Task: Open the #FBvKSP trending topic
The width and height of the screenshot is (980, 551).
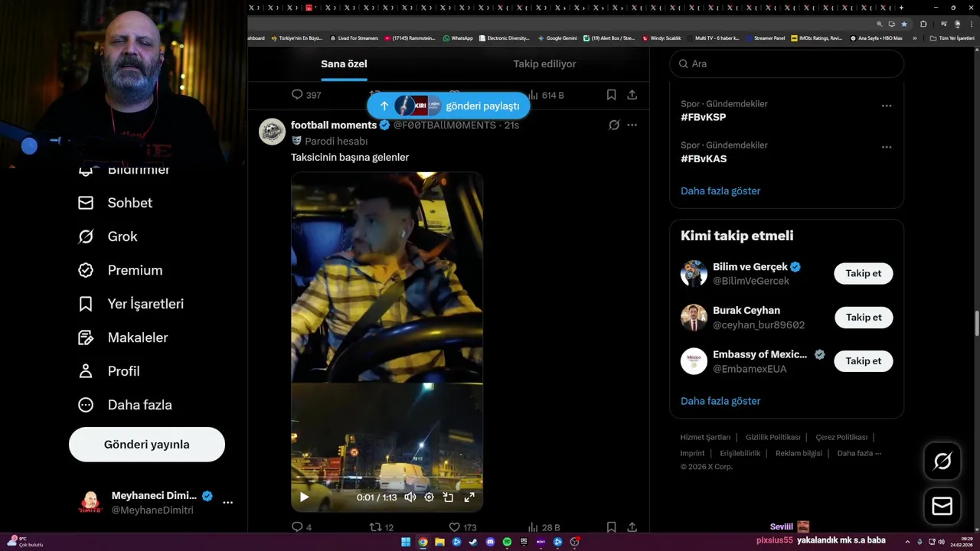Action: 703,117
